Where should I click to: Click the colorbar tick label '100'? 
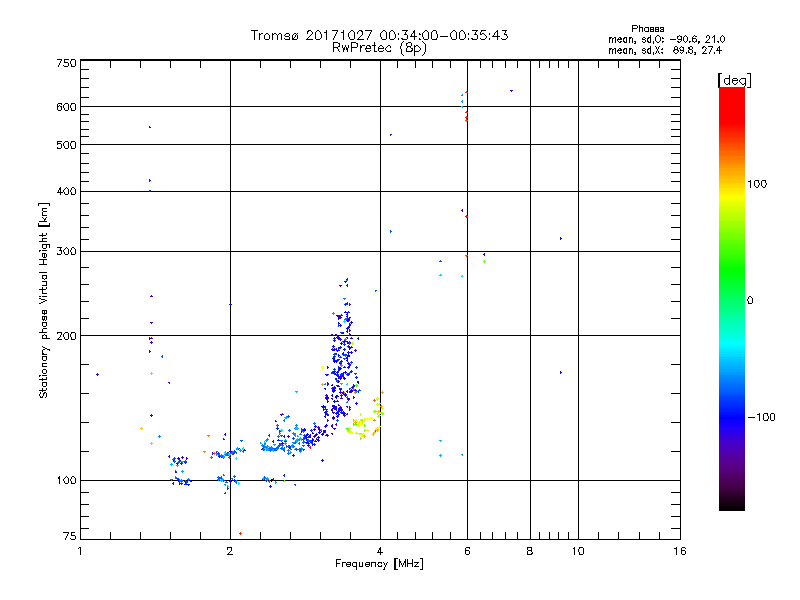757,184
